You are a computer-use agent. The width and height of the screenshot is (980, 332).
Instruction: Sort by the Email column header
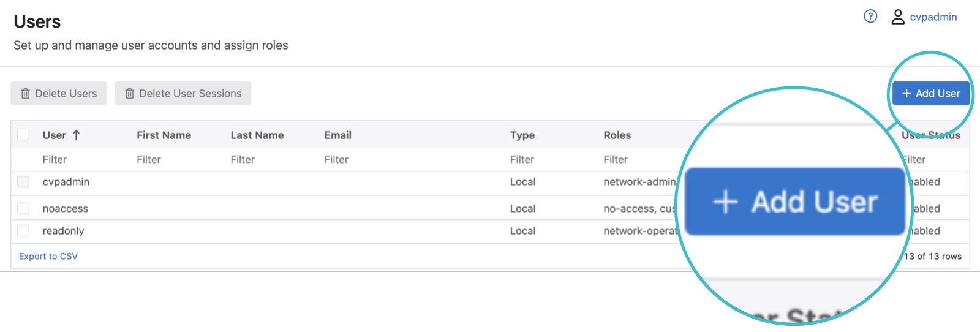click(x=337, y=135)
